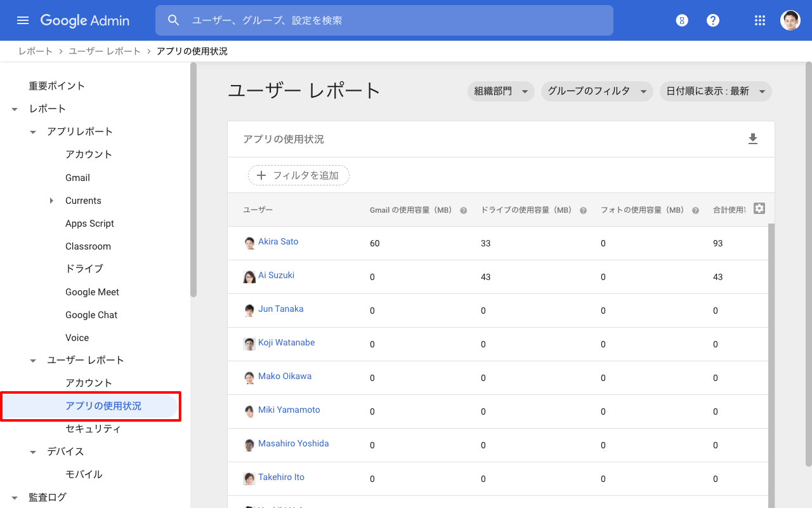This screenshot has width=812, height=508.
Task: Click help icon beside Gmail usage column
Action: (464, 210)
